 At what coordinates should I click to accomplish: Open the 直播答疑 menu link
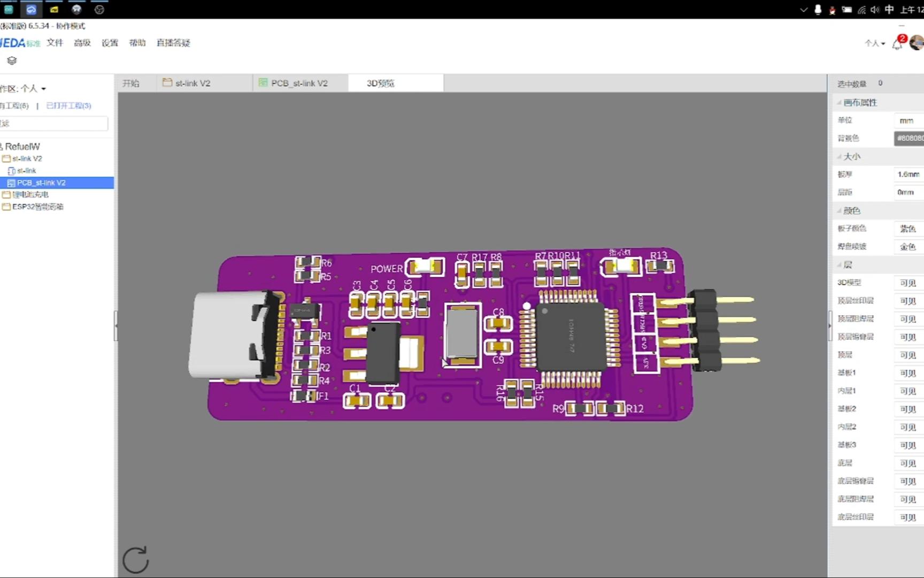[173, 43]
